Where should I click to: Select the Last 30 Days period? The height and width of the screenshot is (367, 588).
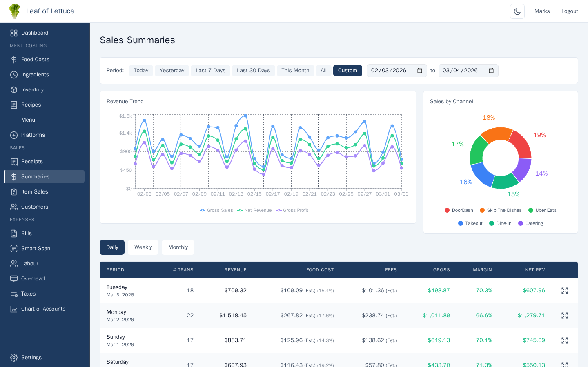(253, 71)
